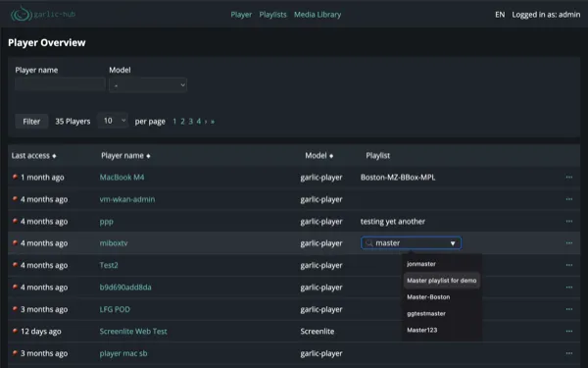Open the Playlists navigation tab
Viewport: 588px width, 368px height.
point(272,15)
